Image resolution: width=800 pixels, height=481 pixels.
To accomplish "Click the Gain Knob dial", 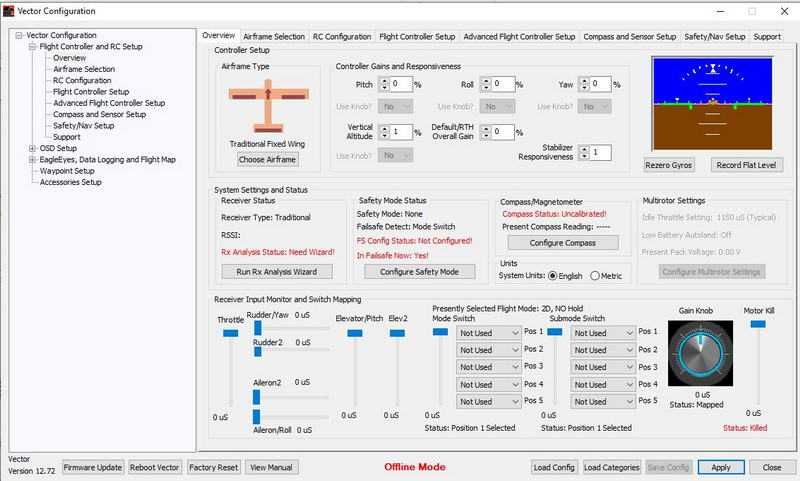I will [700, 353].
